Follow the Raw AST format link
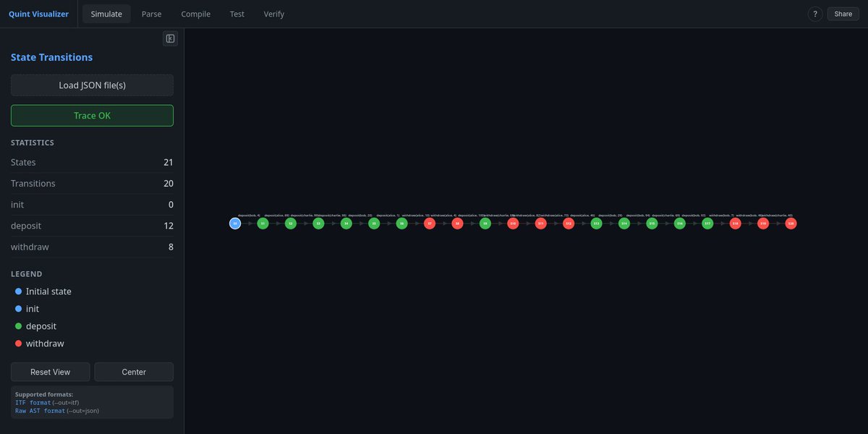 (x=41, y=410)
